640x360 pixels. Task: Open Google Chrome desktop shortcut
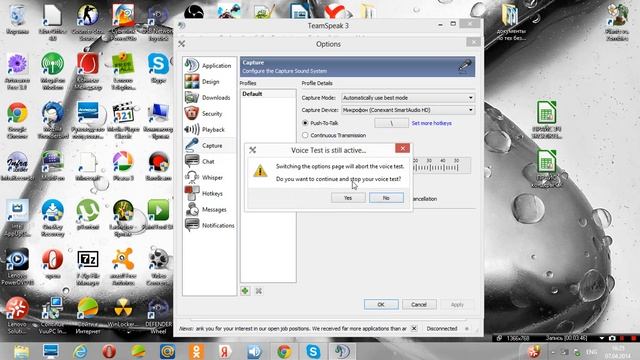point(17,120)
